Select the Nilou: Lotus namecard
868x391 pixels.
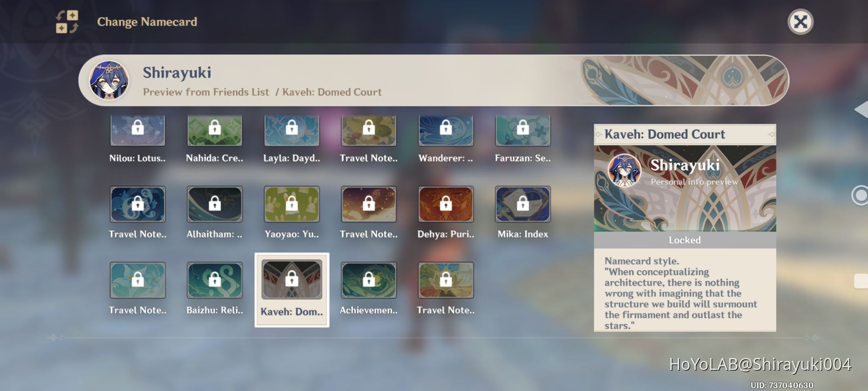(137, 131)
